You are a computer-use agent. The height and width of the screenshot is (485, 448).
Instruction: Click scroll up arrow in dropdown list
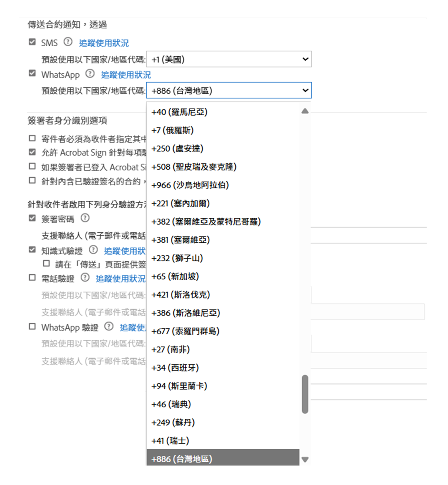[x=305, y=111]
